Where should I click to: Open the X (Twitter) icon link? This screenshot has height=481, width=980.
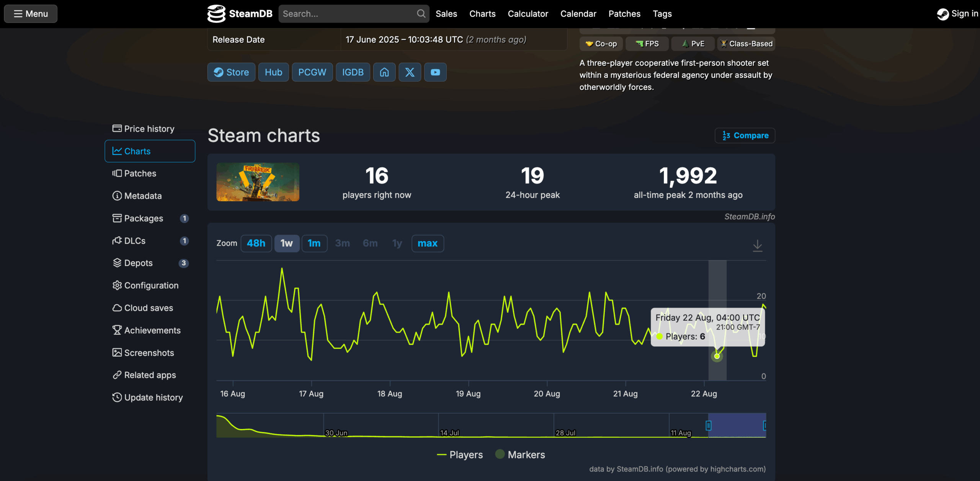[410, 72]
